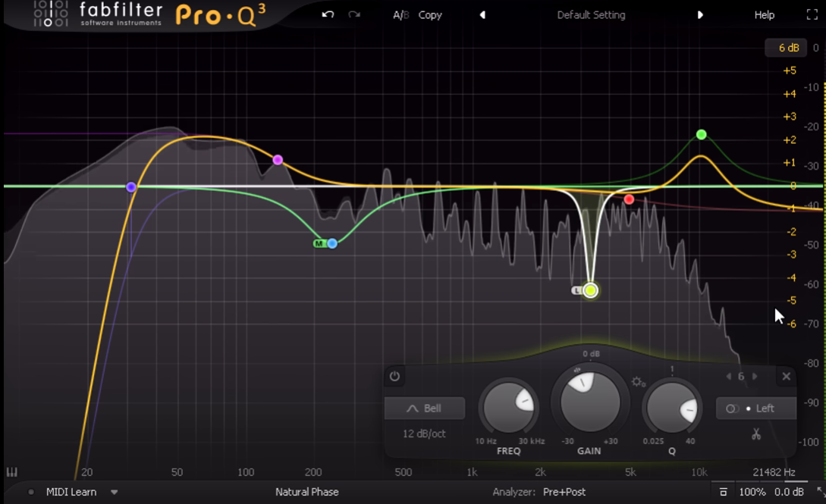This screenshot has width=826, height=504.
Task: Click the resize handle icon in the corner
Action: click(x=820, y=492)
